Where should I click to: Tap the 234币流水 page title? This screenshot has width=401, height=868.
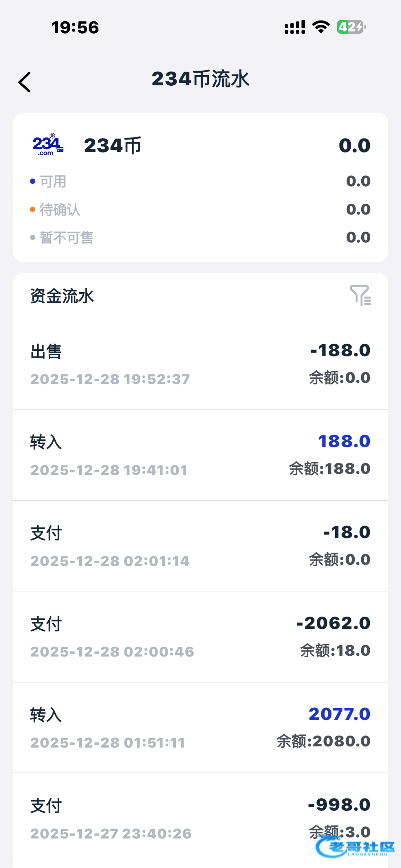(x=200, y=79)
